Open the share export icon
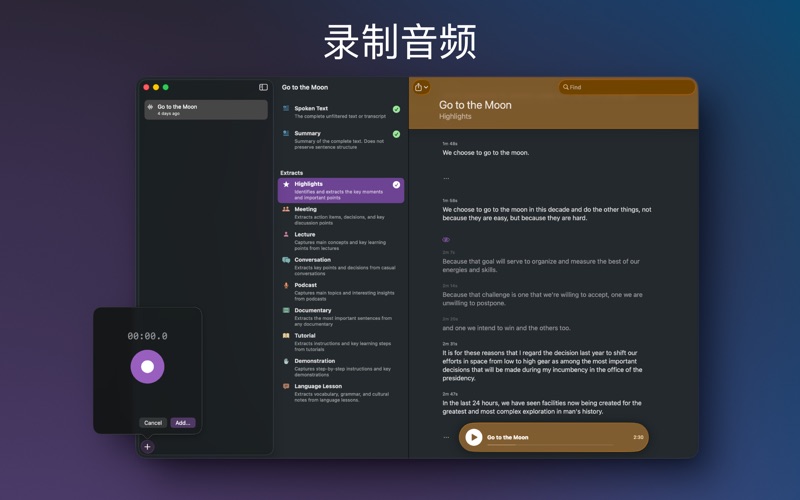Image resolution: width=800 pixels, height=500 pixels. [x=418, y=87]
